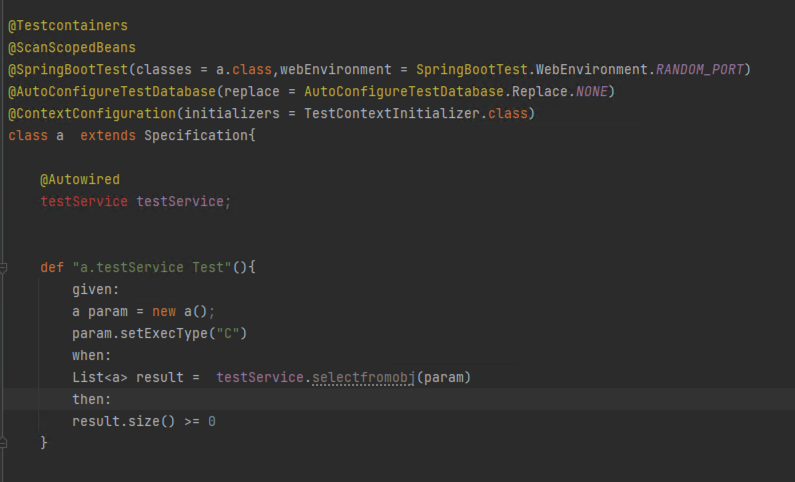
Task: Click the def keyword
Action: [x=52, y=268]
